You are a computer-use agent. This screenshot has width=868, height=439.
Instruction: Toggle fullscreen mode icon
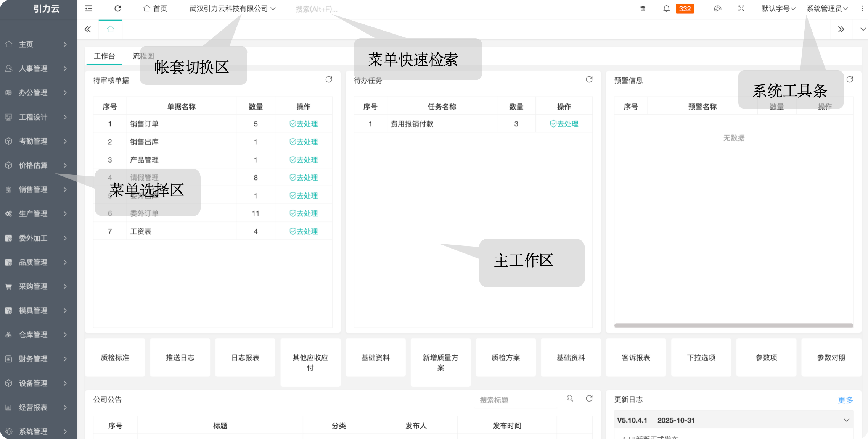pyautogui.click(x=741, y=9)
